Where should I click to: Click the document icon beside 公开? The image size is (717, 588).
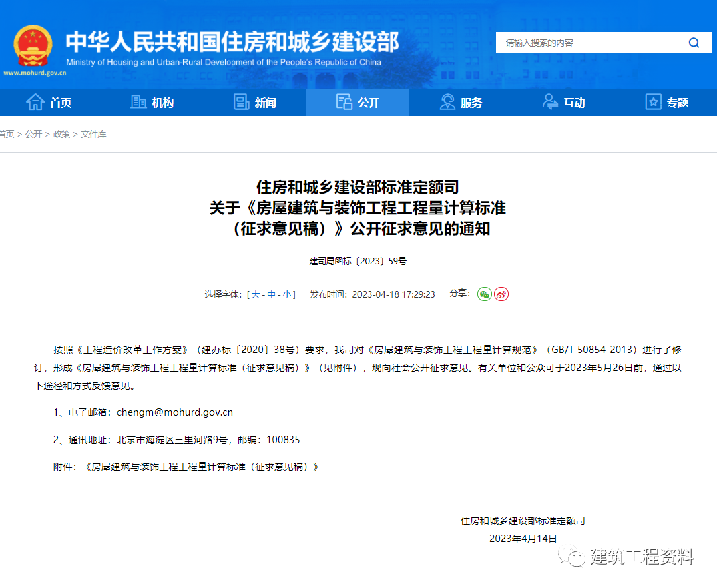(344, 102)
